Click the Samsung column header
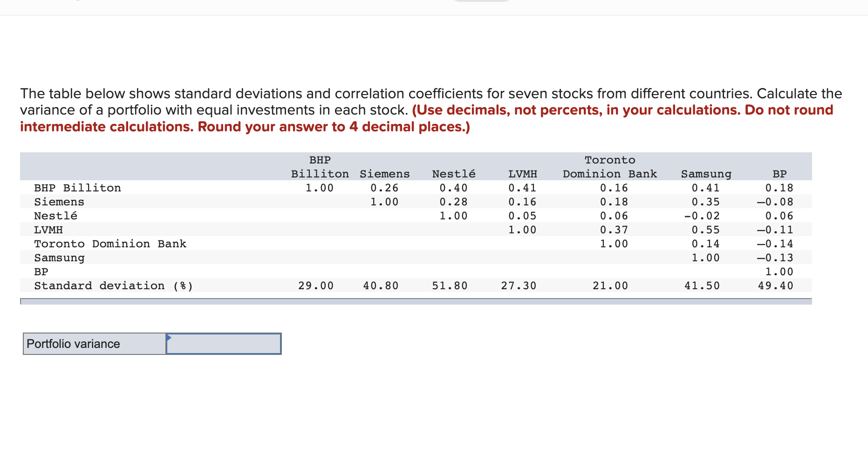 tap(706, 174)
